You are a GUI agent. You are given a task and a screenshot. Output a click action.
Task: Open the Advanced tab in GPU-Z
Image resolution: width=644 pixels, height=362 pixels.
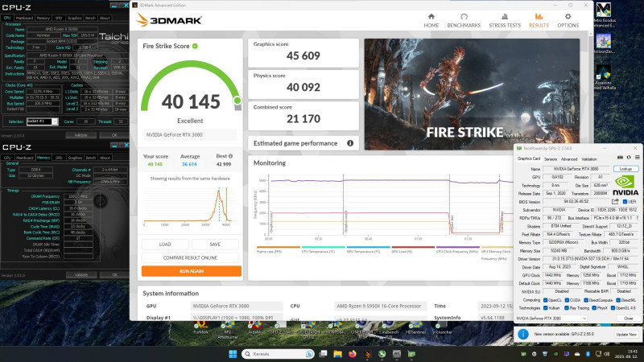point(569,158)
